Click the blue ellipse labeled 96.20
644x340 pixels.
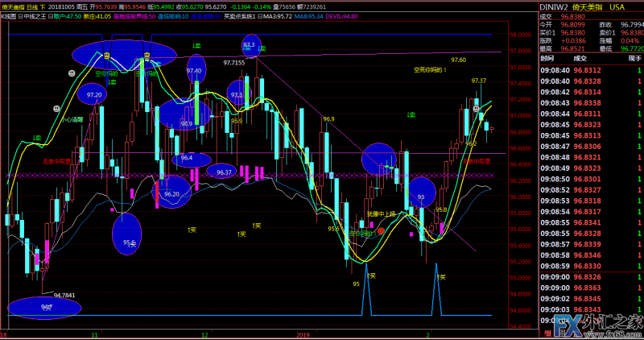pos(172,194)
